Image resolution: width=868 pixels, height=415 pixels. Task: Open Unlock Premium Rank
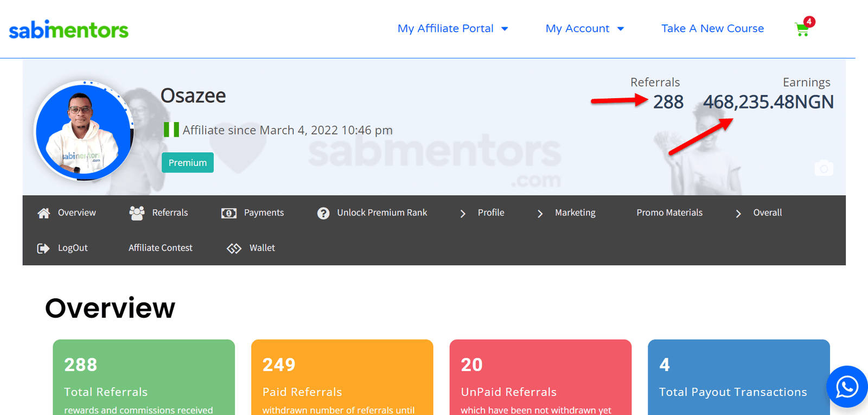click(382, 213)
